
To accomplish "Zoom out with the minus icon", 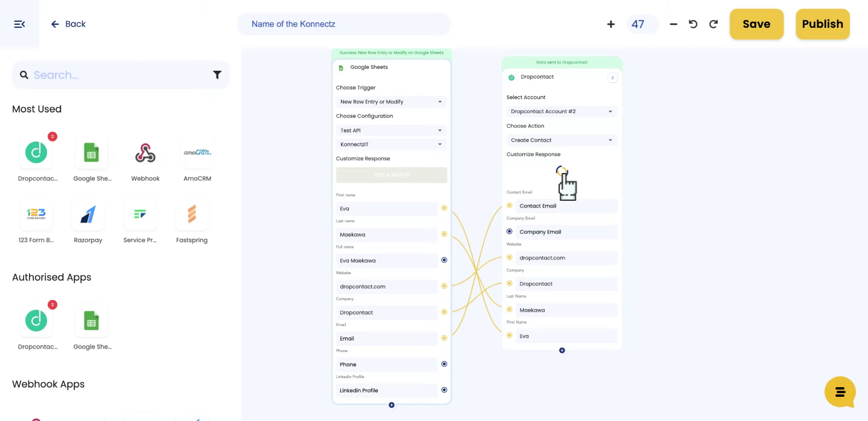I will (673, 24).
